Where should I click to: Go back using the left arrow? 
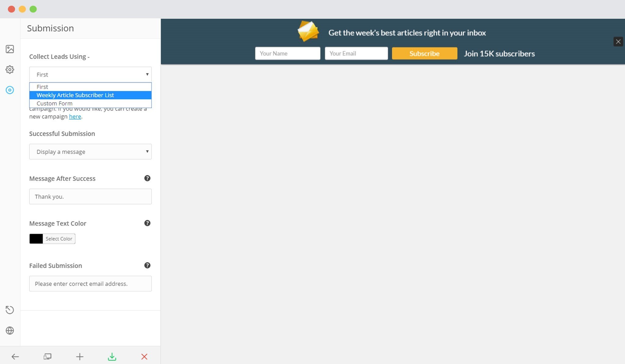coord(15,356)
